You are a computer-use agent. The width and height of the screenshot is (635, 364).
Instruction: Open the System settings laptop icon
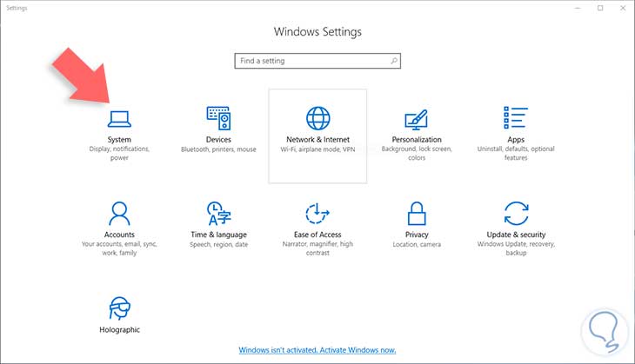click(x=119, y=117)
